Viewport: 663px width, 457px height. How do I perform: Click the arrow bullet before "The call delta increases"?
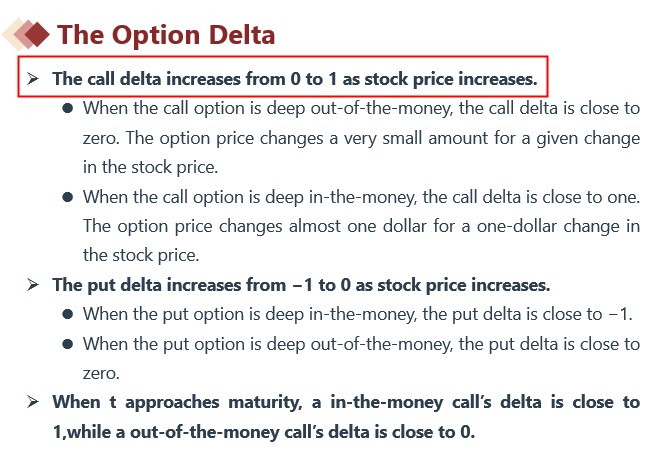coord(34,78)
